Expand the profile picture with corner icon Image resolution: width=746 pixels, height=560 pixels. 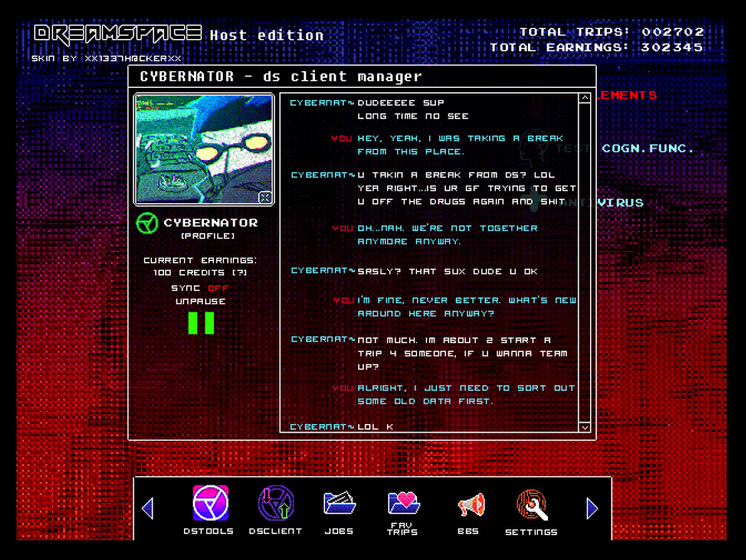coord(264,197)
